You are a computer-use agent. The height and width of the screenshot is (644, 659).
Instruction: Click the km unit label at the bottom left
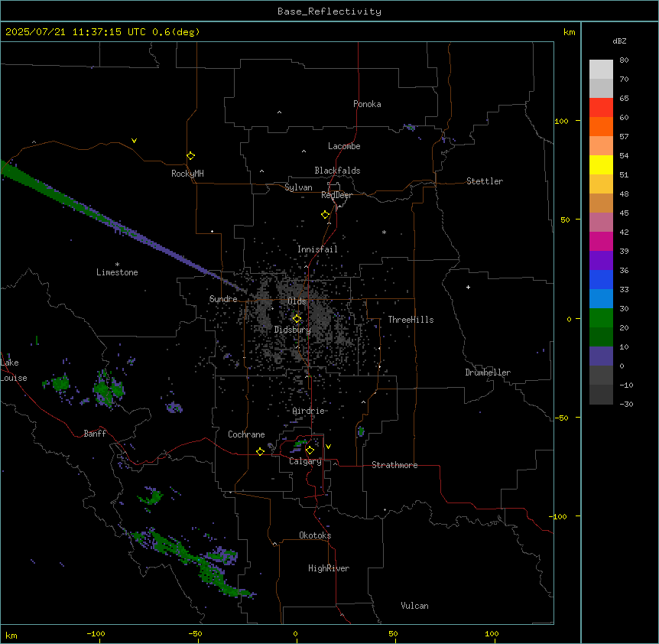pyautogui.click(x=11, y=635)
